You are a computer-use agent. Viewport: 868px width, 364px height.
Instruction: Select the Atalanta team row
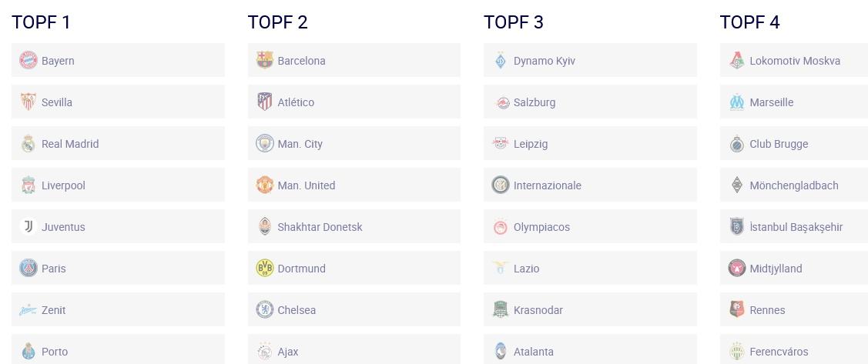(x=590, y=349)
